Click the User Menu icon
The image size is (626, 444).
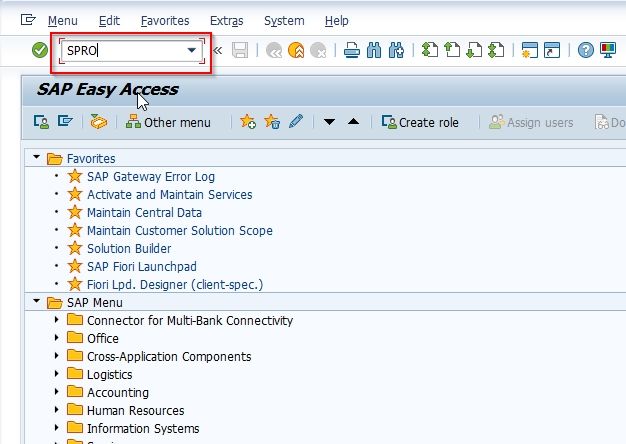tap(42, 122)
